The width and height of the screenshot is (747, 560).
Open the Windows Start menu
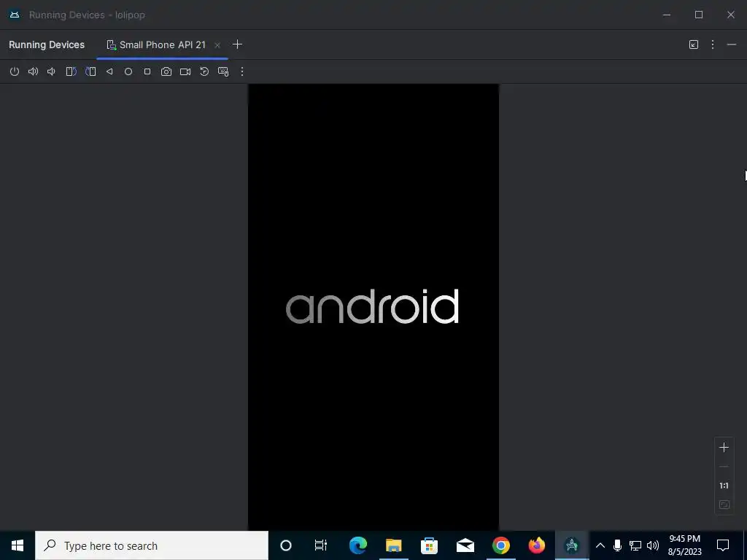(18, 545)
